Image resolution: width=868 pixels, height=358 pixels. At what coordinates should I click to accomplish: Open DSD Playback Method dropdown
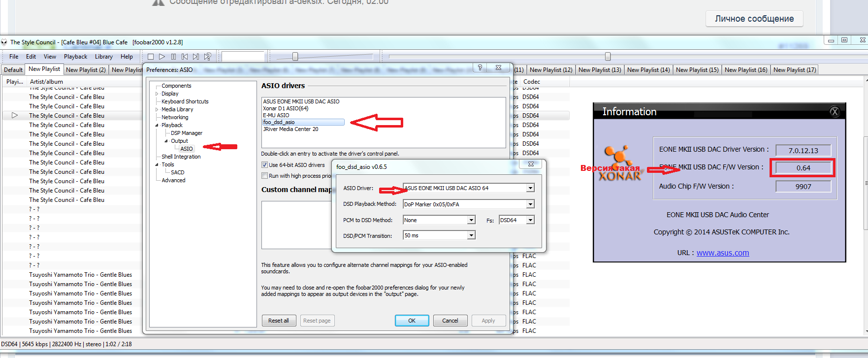click(x=530, y=204)
